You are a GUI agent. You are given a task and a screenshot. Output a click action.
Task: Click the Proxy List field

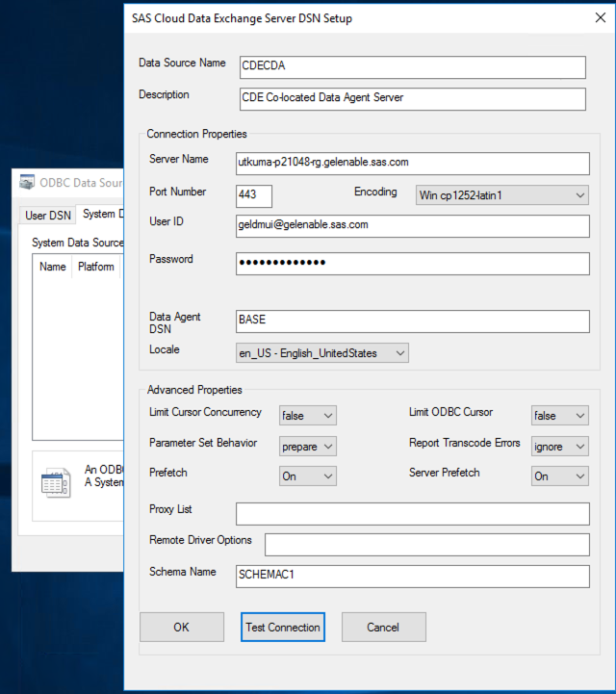413,513
